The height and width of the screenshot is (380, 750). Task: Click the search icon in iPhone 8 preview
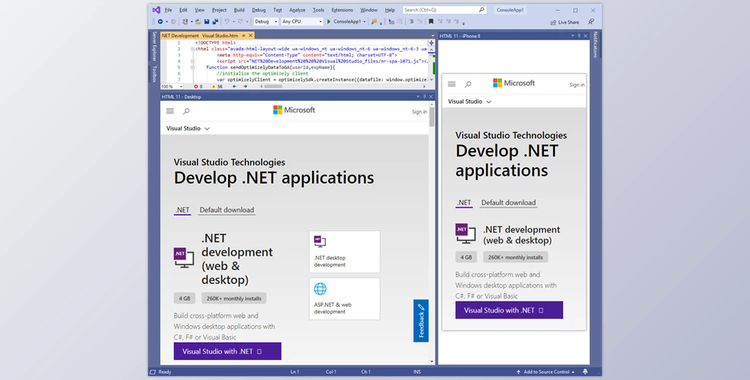(468, 84)
